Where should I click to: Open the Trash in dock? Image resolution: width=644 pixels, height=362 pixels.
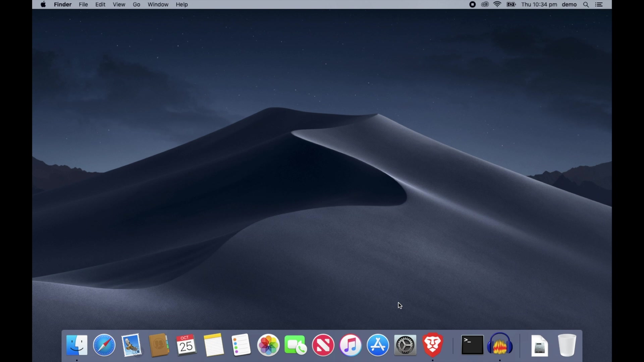567,345
